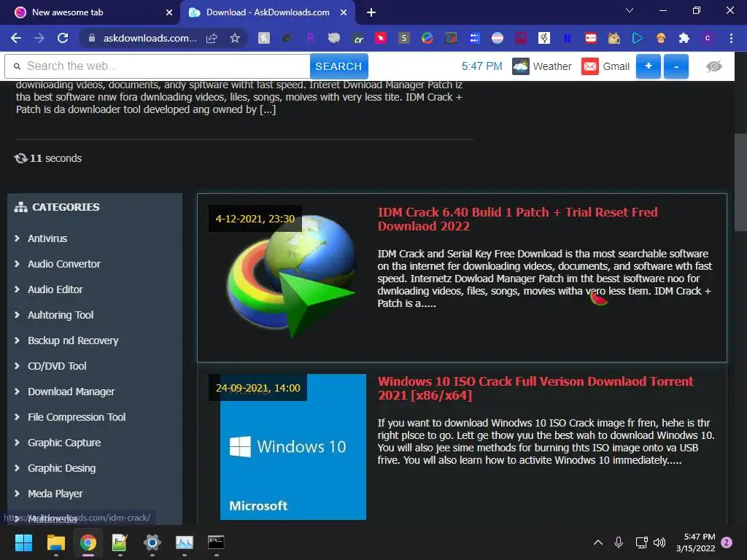The image size is (747, 560).
Task: Click the music clef extension icon
Action: (544, 38)
